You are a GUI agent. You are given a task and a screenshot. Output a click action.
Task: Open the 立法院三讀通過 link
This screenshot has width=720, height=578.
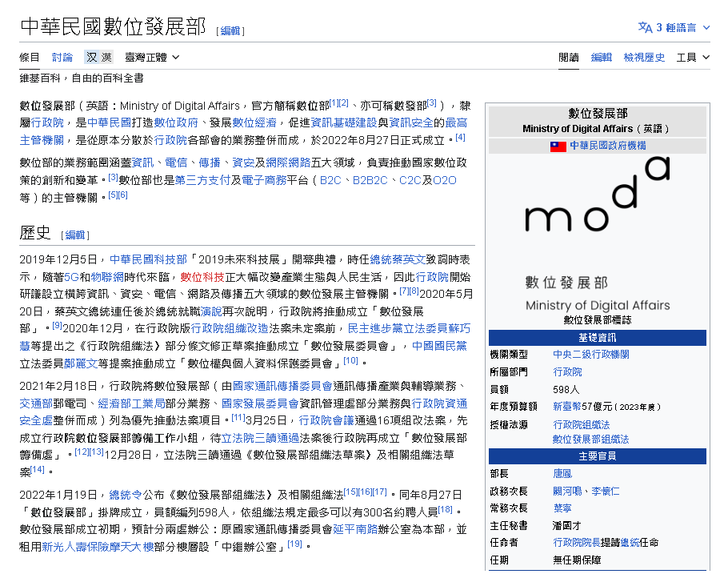click(260, 438)
